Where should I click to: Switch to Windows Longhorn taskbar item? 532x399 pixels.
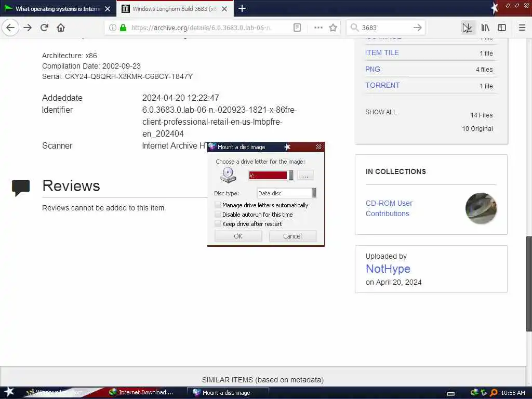click(x=59, y=393)
